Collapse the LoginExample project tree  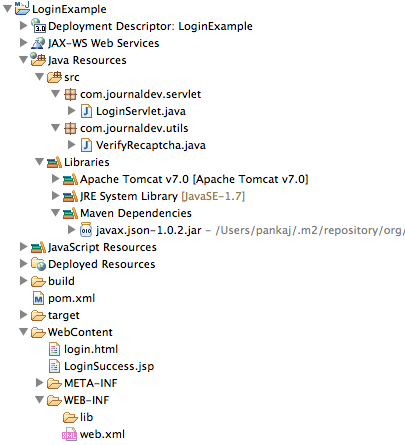[x=7, y=9]
